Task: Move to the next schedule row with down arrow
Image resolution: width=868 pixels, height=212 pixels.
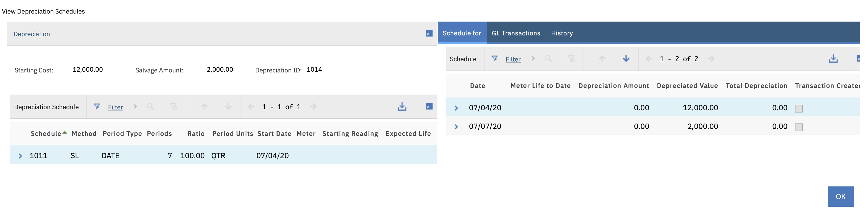Action: pos(626,59)
